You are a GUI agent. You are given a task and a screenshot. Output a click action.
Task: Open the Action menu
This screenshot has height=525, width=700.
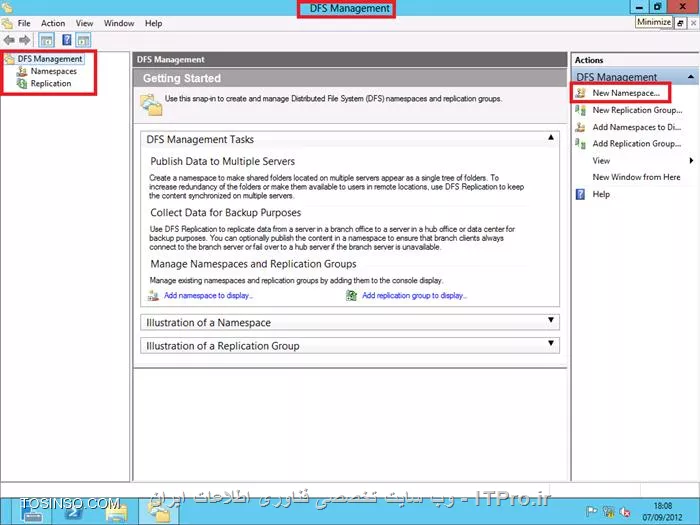[x=53, y=23]
